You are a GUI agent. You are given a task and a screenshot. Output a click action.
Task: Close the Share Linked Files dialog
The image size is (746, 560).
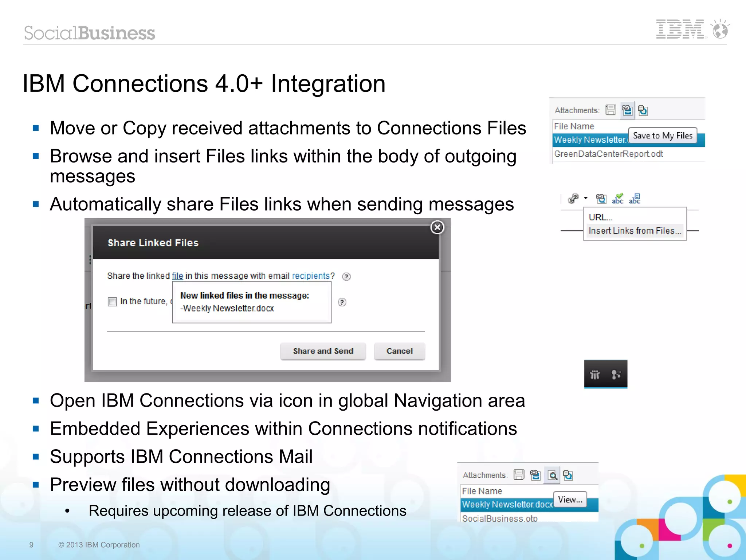pyautogui.click(x=437, y=227)
